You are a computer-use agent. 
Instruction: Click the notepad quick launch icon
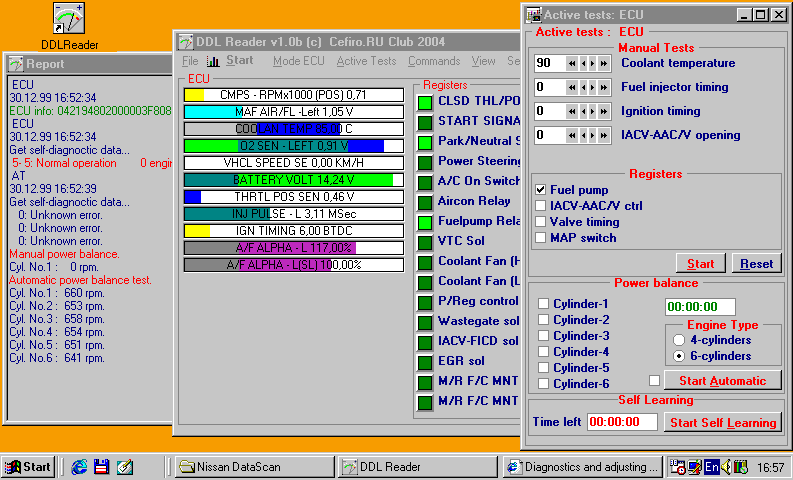(x=124, y=466)
